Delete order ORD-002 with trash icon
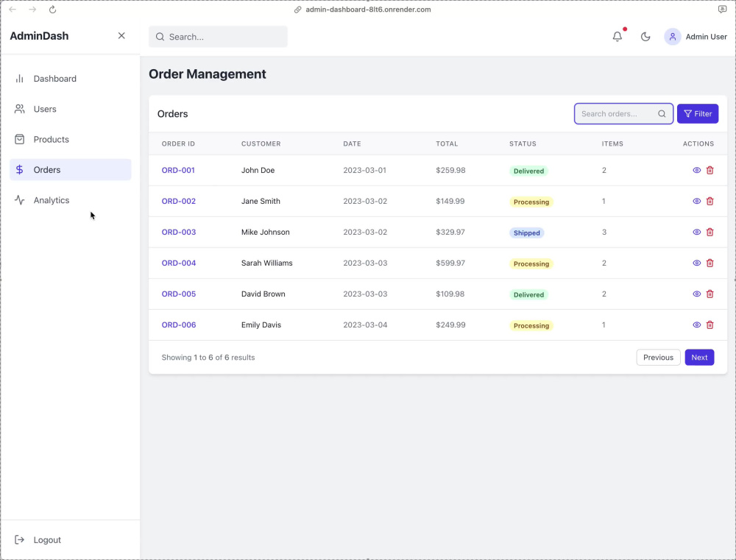 pos(710,202)
